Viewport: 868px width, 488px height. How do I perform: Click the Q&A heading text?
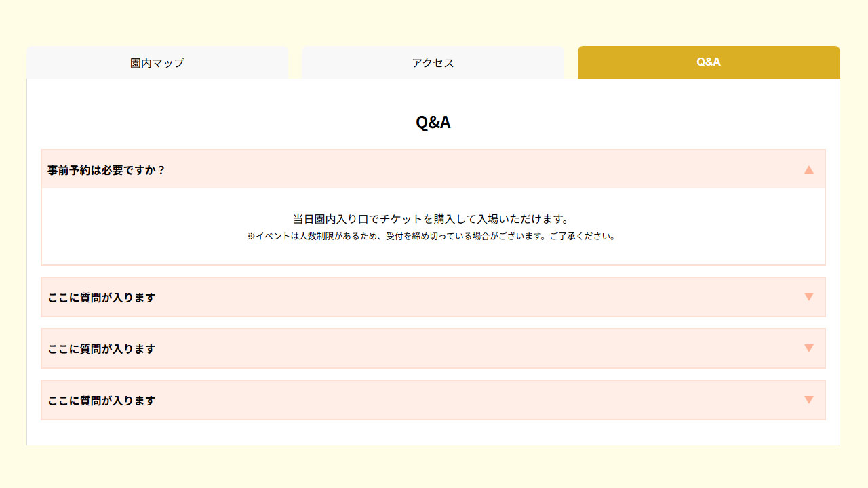click(433, 123)
